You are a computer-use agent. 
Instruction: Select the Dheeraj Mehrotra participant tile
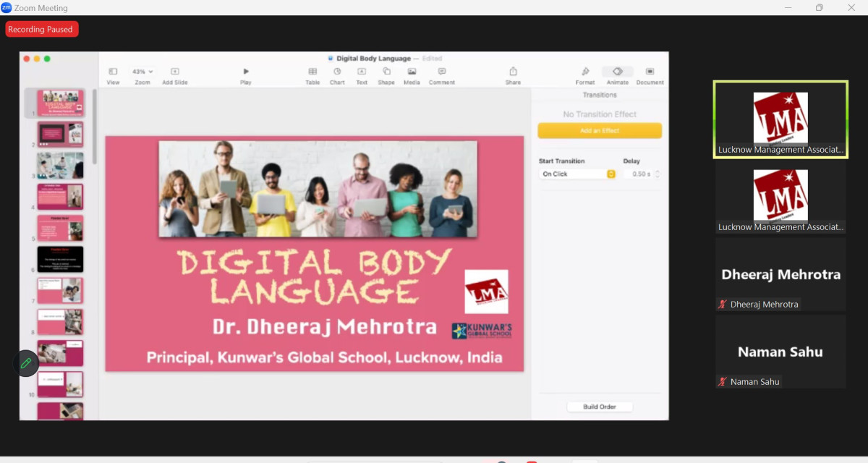pos(780,275)
